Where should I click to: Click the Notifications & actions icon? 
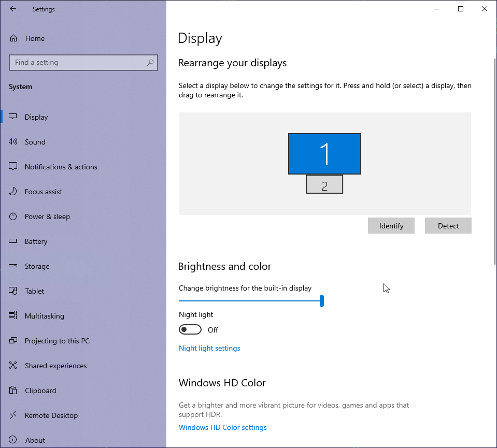tap(12, 166)
